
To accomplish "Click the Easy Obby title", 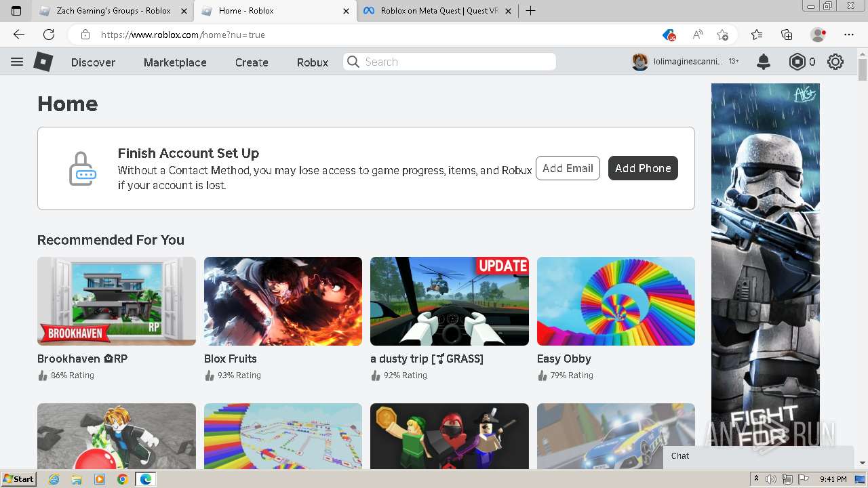I will (x=564, y=359).
